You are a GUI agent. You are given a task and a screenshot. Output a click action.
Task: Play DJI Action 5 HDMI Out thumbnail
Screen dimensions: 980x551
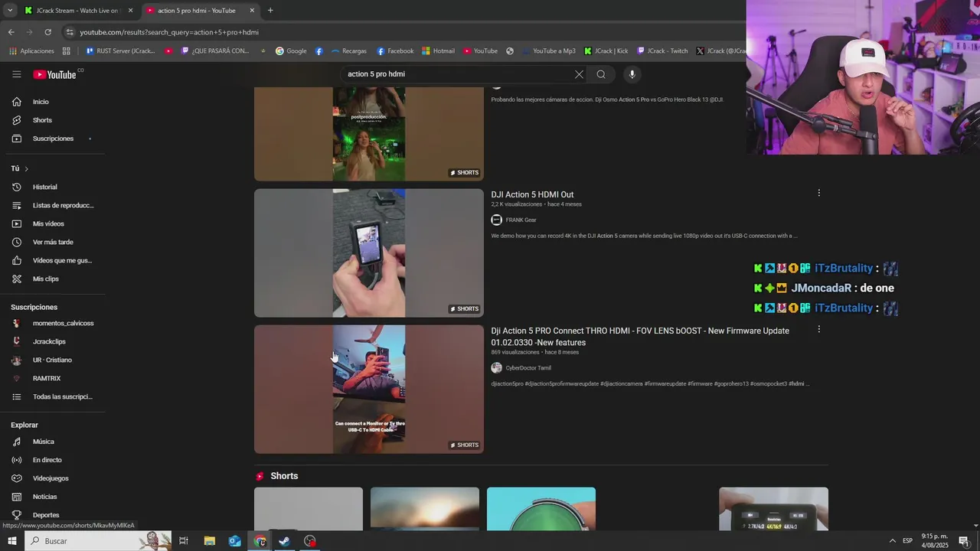click(369, 253)
